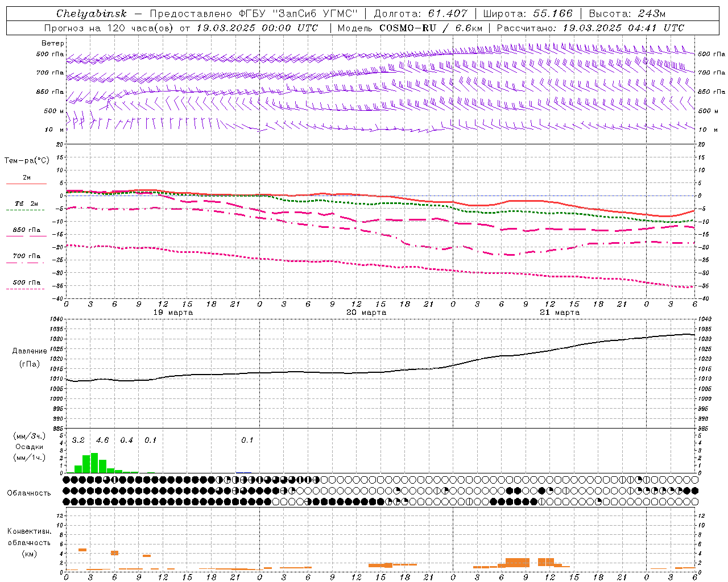This screenshot has width=728, height=582.
Task: Click the (гПа) pressure unit label
Action: pos(30,364)
